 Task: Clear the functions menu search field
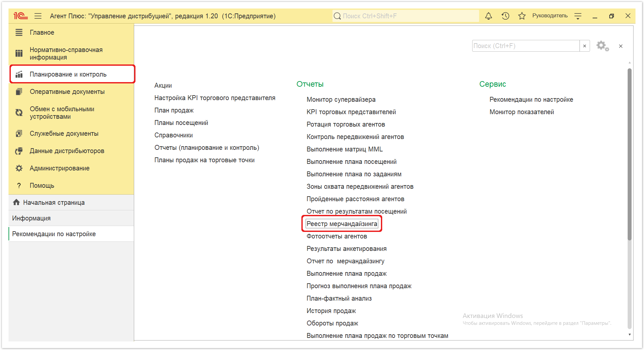pyautogui.click(x=584, y=46)
